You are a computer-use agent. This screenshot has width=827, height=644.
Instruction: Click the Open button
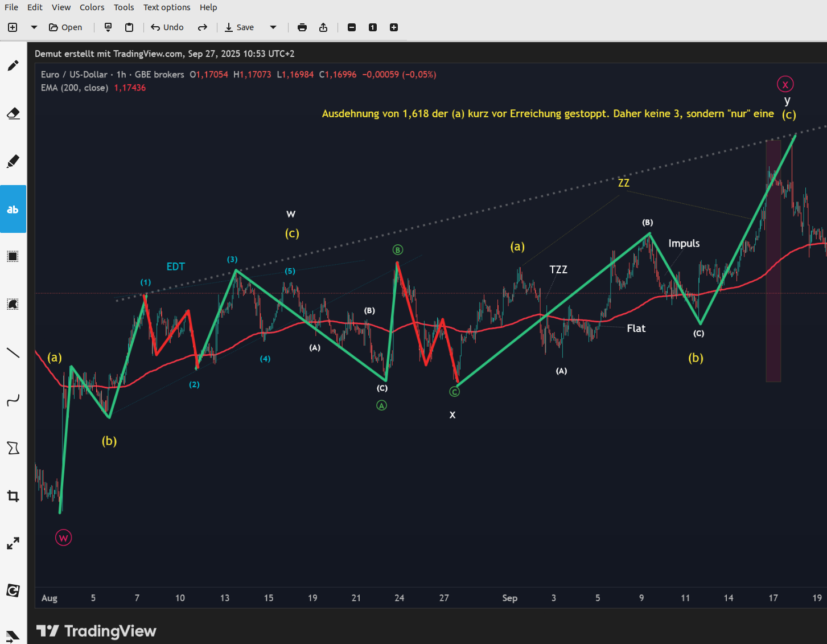click(x=65, y=27)
